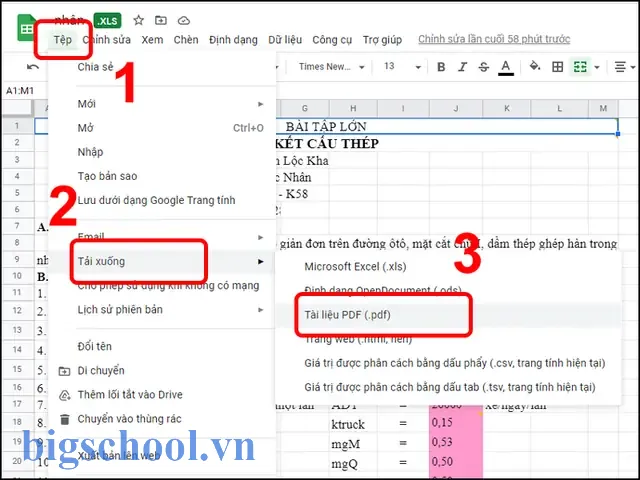Image resolution: width=640 pixels, height=480 pixels.
Task: Open last edit history link
Action: coord(494,39)
